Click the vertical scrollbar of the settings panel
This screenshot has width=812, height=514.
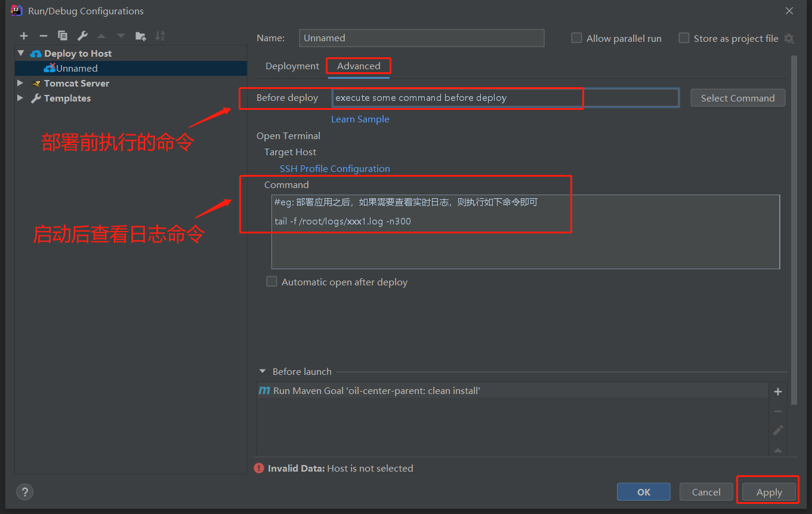click(x=794, y=230)
